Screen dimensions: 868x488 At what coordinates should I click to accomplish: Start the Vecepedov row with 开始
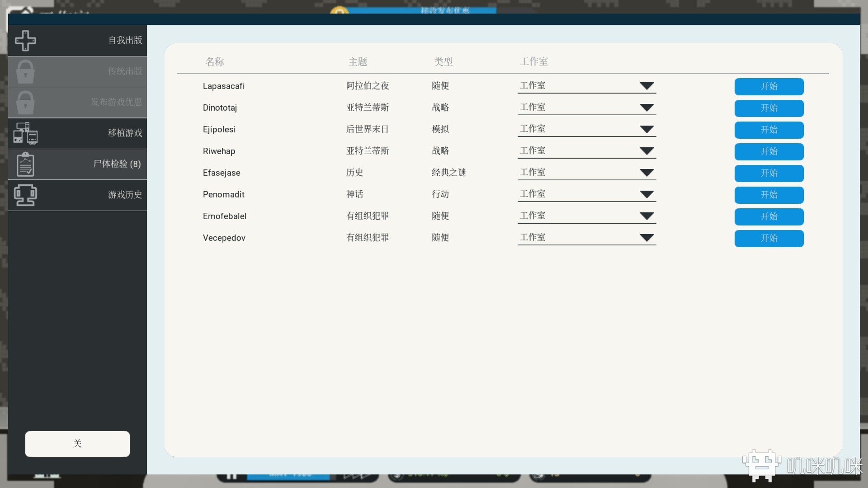tap(769, 238)
